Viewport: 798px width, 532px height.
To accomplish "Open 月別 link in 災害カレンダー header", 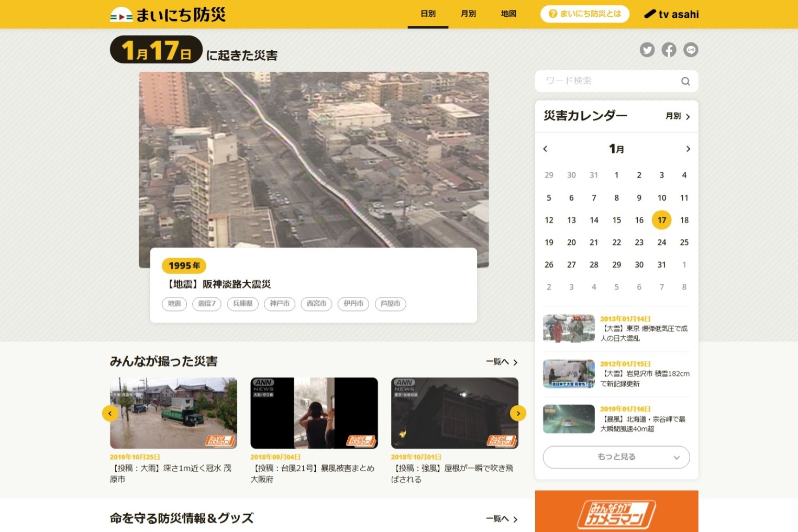I will click(678, 116).
